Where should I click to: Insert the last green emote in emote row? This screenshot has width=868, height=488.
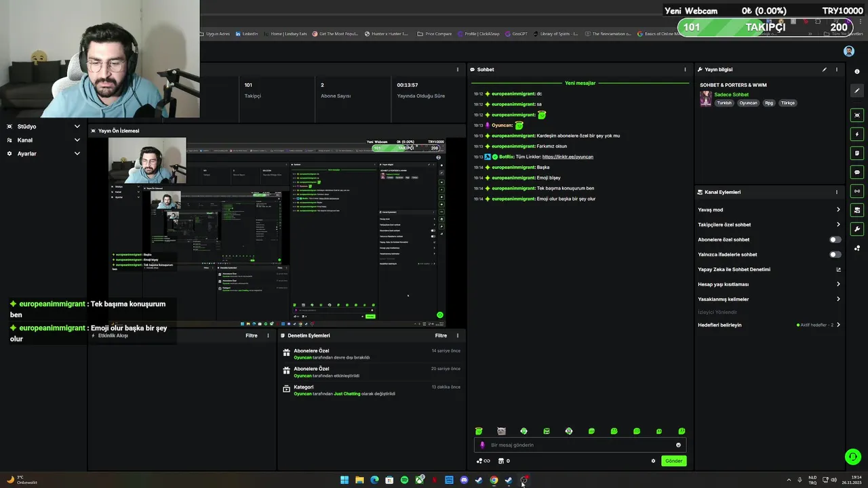(x=682, y=431)
